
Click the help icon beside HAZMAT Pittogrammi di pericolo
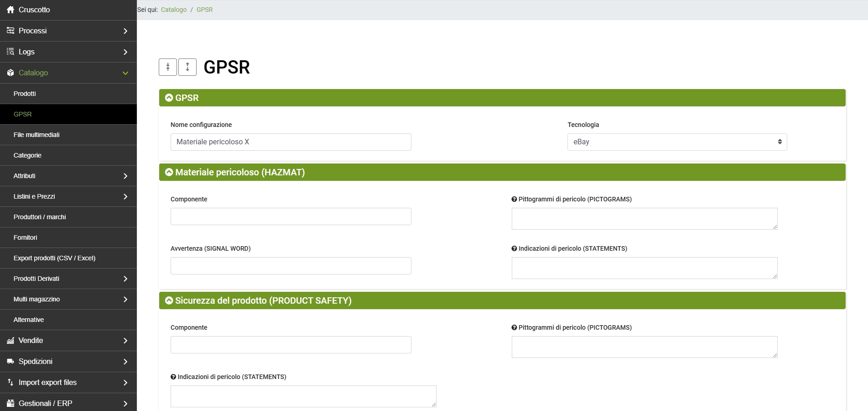click(x=514, y=200)
